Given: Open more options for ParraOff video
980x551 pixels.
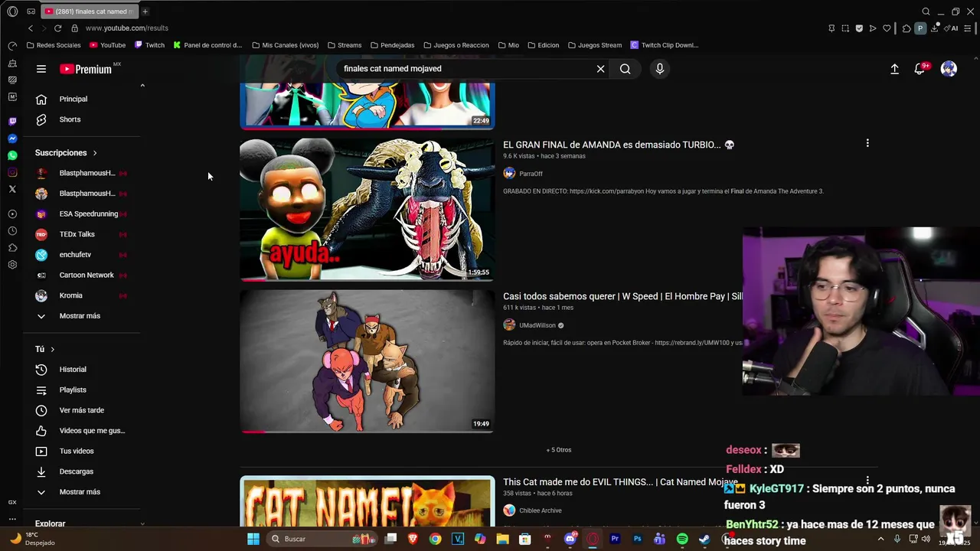Looking at the screenshot, I should [x=867, y=143].
